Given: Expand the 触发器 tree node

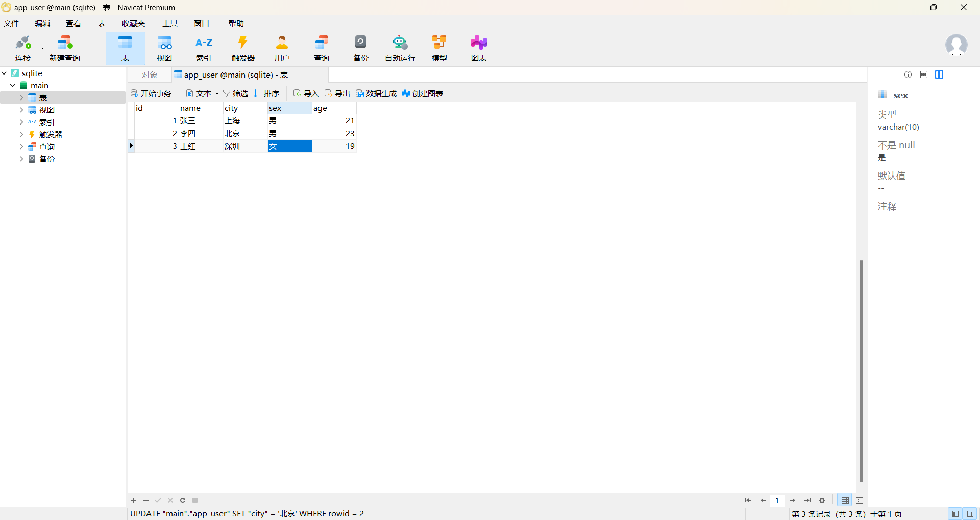Looking at the screenshot, I should click(x=21, y=134).
